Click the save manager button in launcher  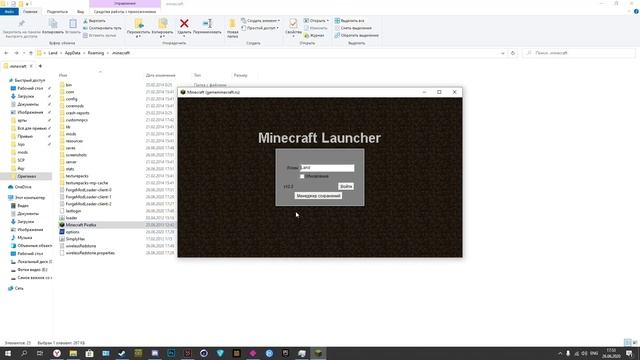318,196
